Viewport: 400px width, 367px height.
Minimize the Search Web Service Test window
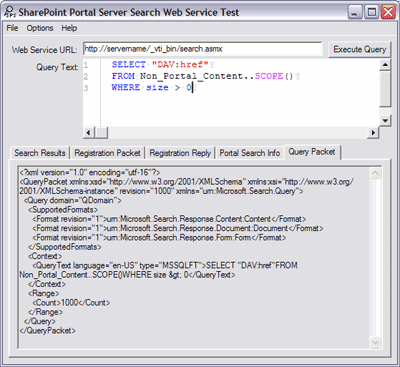(355, 13)
